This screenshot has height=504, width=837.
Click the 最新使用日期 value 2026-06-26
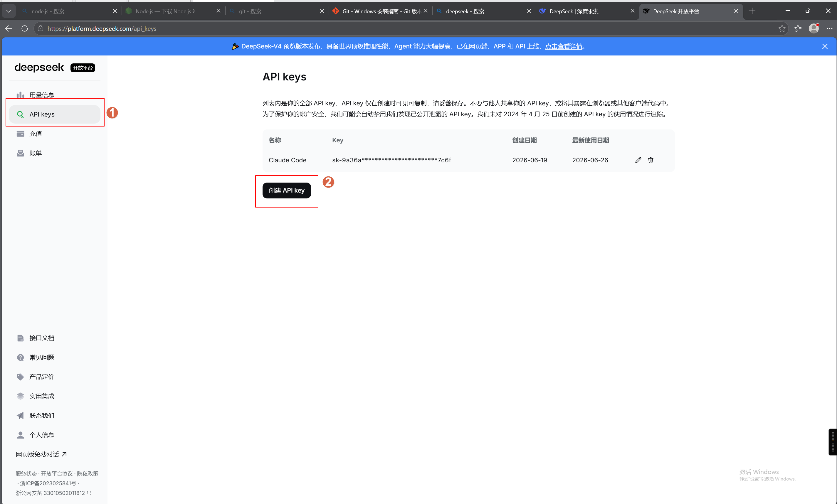click(590, 160)
